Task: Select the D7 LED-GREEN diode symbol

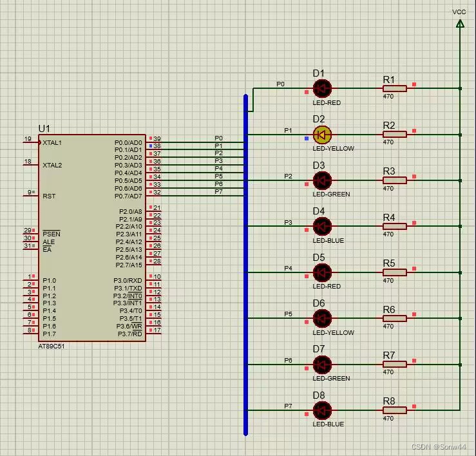Action: [322, 365]
